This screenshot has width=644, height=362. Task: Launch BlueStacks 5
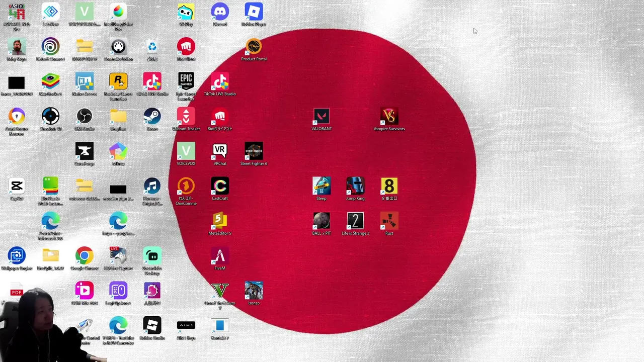point(50,81)
